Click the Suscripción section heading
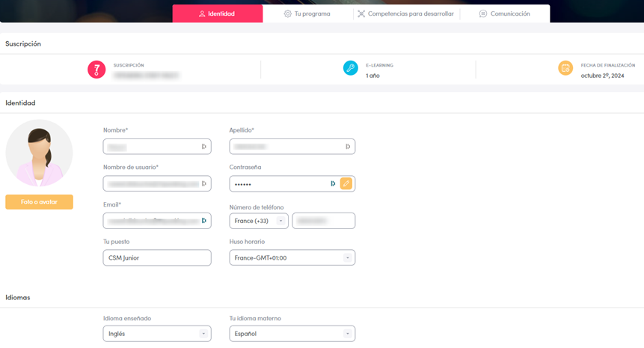 (x=23, y=43)
